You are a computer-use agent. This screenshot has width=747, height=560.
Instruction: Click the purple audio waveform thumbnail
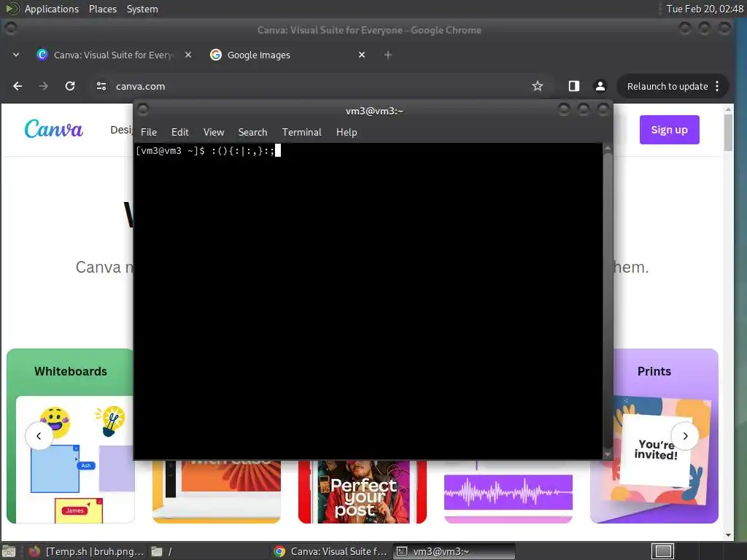point(508,491)
